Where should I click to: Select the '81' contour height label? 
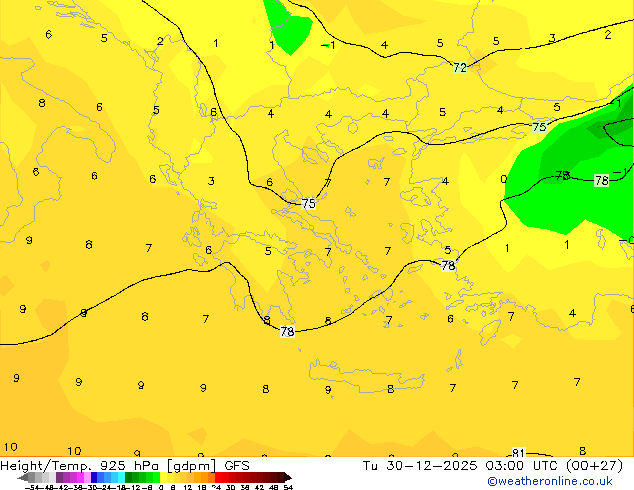(x=518, y=452)
